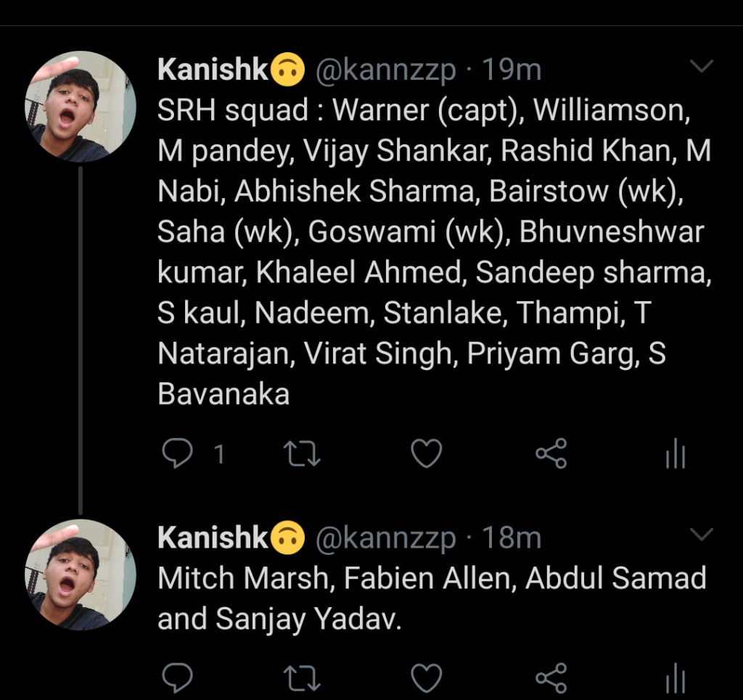Viewport: 743px width, 700px height.
Task: Like the Mitch Marsh tweet
Action: 427,678
